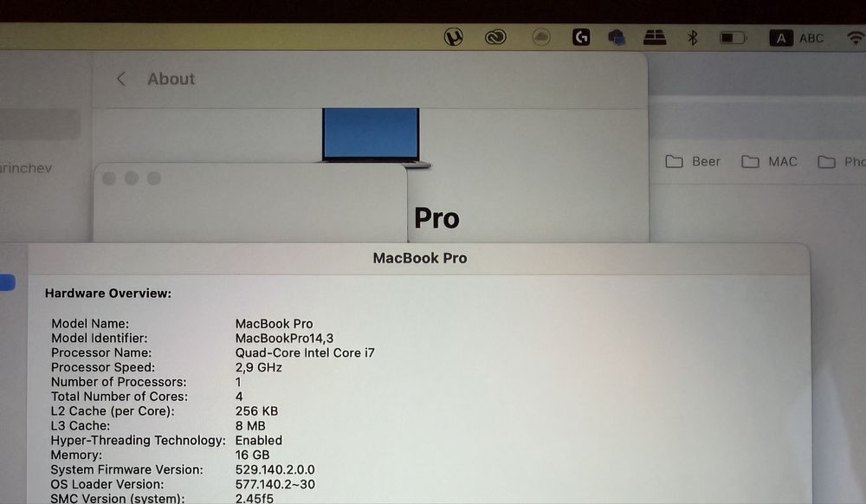Select the Memory value 16 GB

[x=252, y=455]
